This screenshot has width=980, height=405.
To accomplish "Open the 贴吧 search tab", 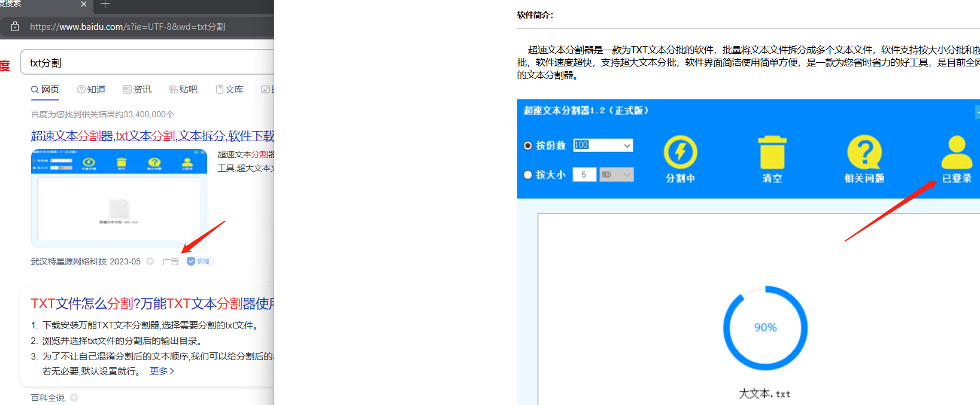I will (x=183, y=90).
